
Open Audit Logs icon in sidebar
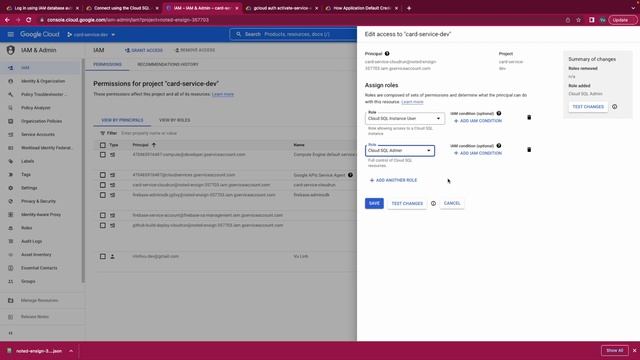[x=11, y=241]
